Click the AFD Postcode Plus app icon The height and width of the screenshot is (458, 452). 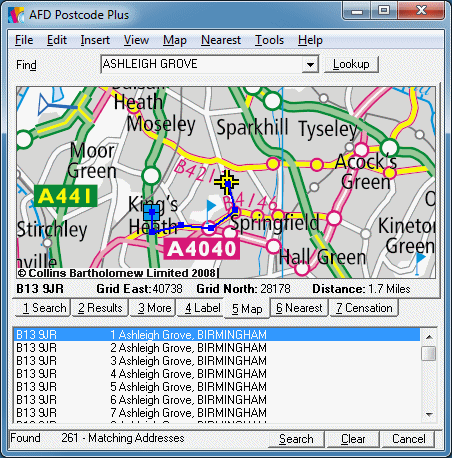16,15
